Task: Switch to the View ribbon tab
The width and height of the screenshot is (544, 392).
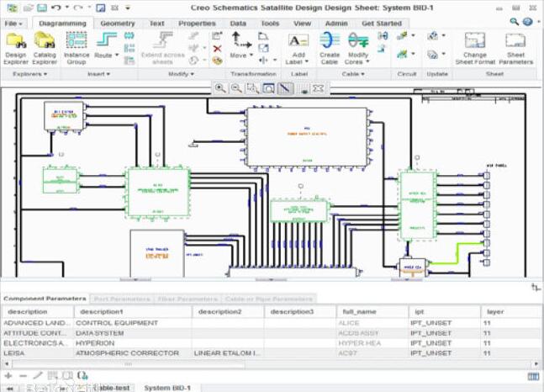Action: point(302,24)
